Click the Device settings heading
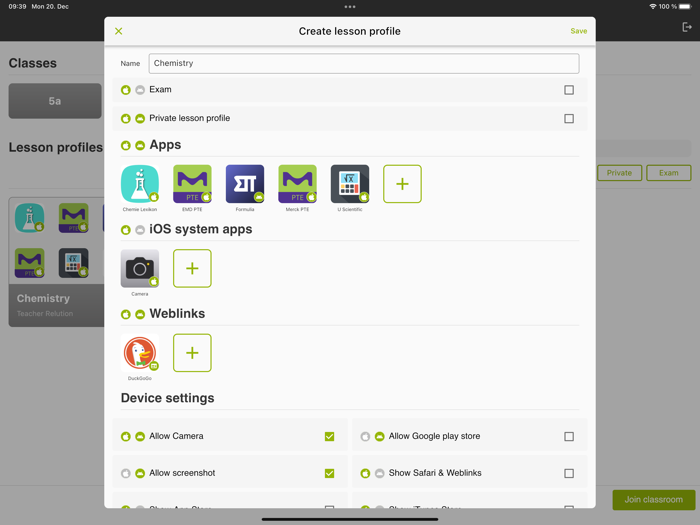The image size is (700, 525). pyautogui.click(x=167, y=398)
